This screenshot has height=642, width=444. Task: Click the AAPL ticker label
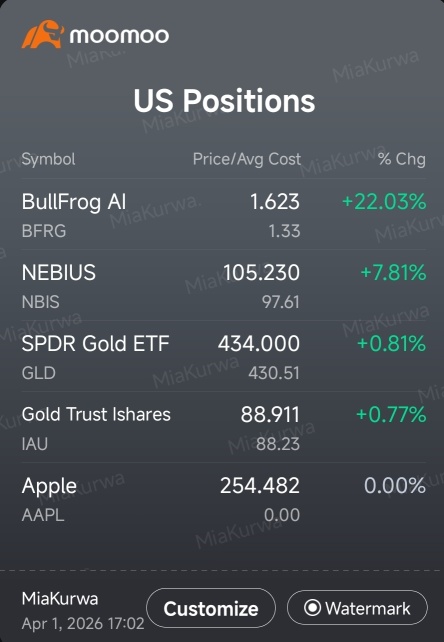click(43, 515)
